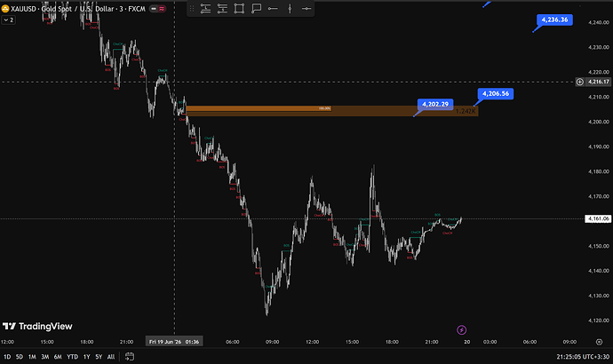Select the long position drawing tool
The image size is (613, 364).
pyautogui.click(x=205, y=9)
